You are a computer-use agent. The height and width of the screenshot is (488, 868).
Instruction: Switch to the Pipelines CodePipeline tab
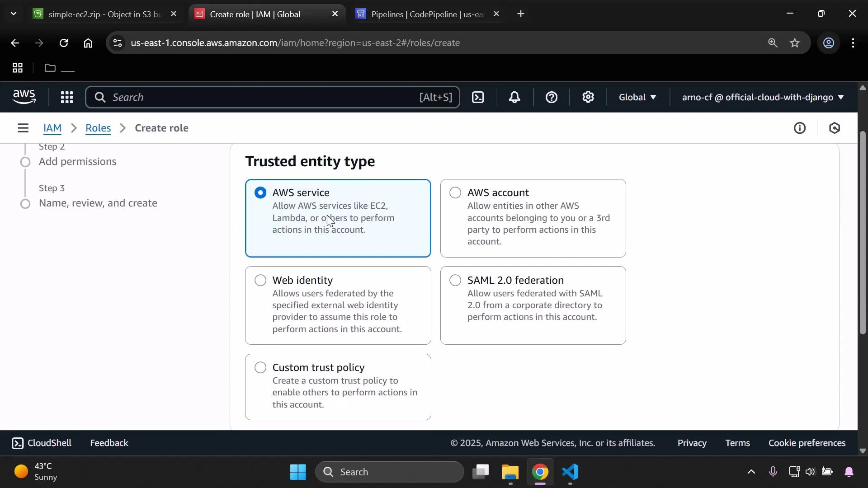pos(420,14)
